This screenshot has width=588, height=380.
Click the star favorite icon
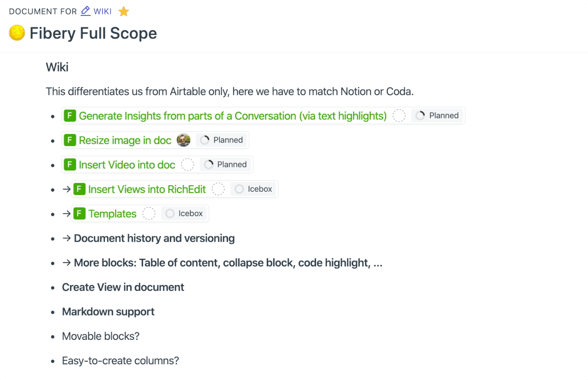pyautogui.click(x=124, y=12)
